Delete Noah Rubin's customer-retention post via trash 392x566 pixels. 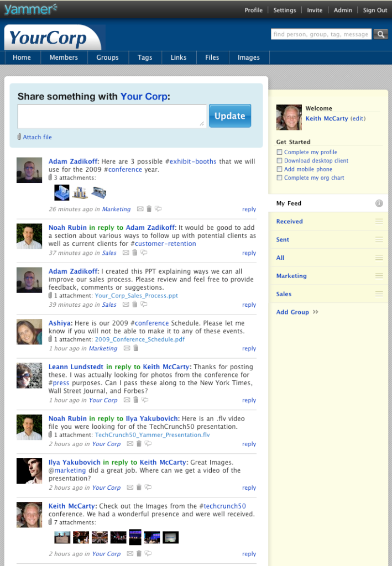tap(135, 253)
